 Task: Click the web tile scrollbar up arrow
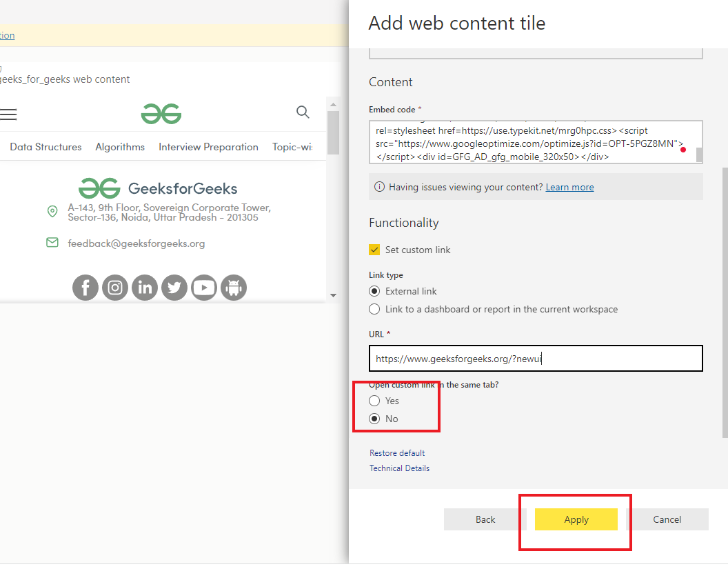tap(334, 105)
